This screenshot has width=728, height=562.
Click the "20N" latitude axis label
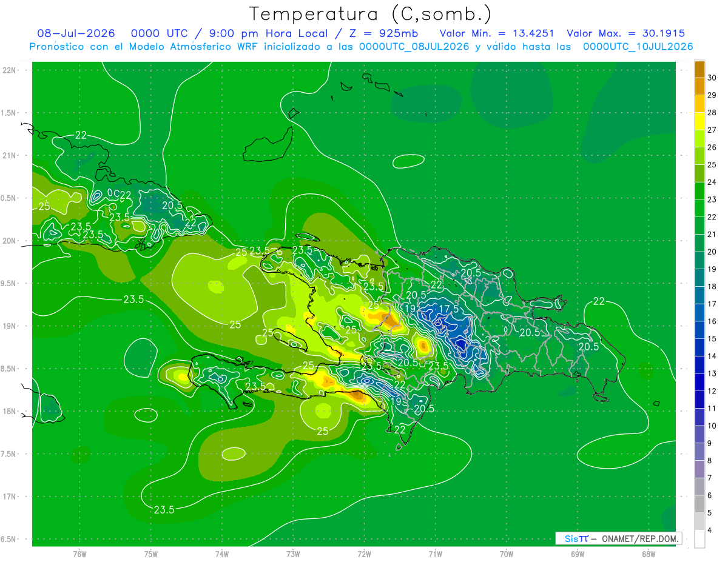(x=10, y=241)
